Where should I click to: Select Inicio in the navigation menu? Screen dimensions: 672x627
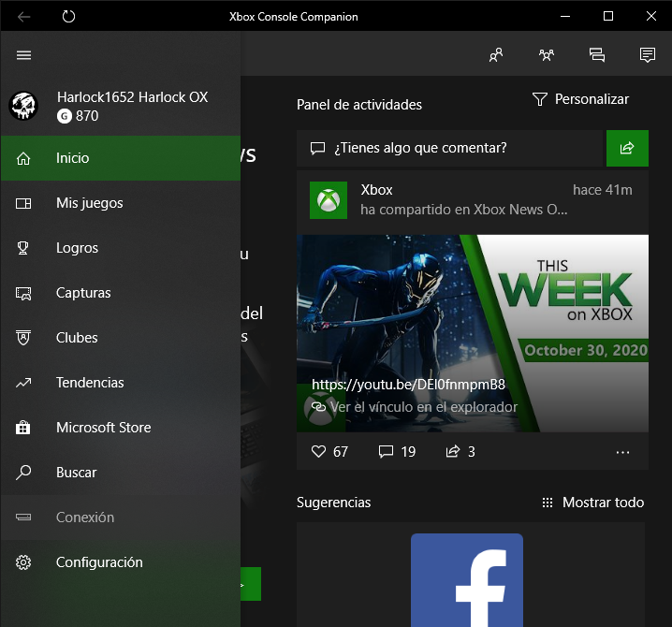pos(121,158)
